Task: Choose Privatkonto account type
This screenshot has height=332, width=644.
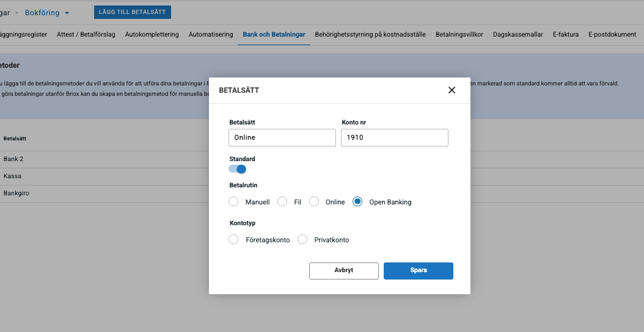Action: [x=302, y=240]
